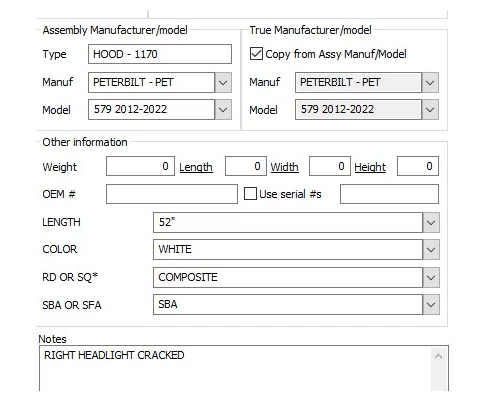Open the LENGTH 52" dropdown

coord(431,222)
